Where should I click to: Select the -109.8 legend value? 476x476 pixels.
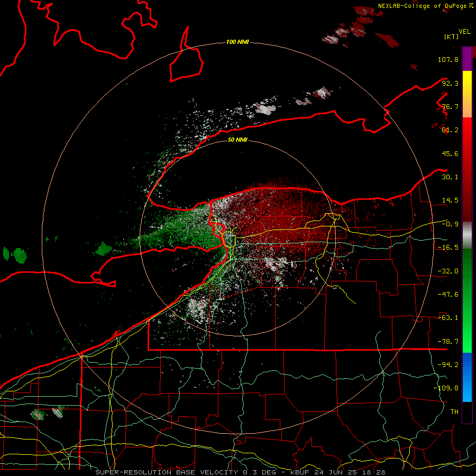pyautogui.click(x=446, y=388)
